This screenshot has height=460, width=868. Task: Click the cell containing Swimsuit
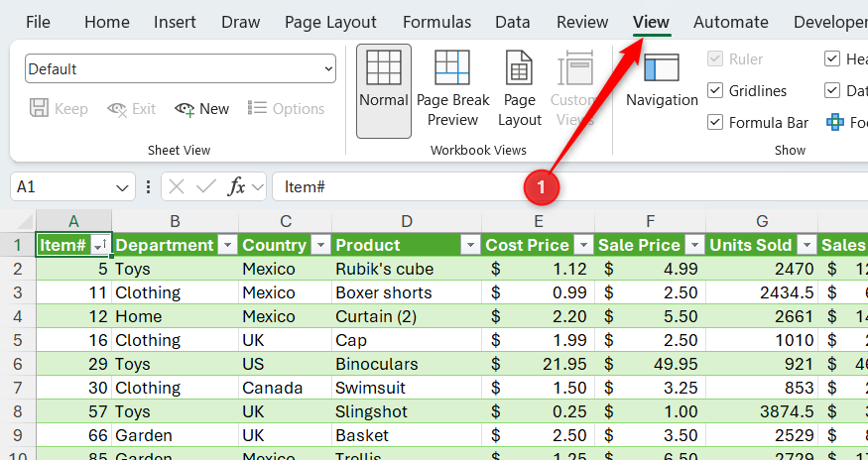pyautogui.click(x=407, y=388)
